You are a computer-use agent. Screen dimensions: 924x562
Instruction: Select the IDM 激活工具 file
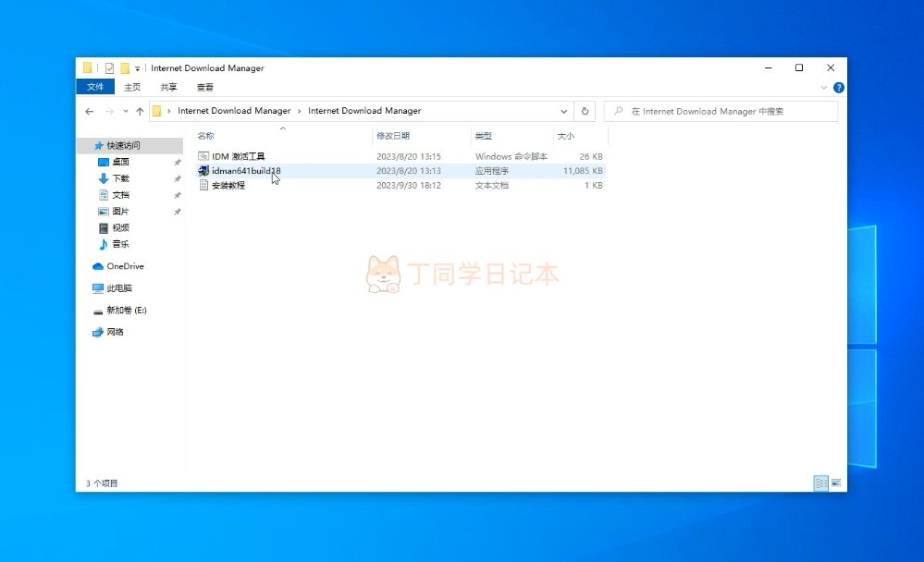[x=238, y=157]
